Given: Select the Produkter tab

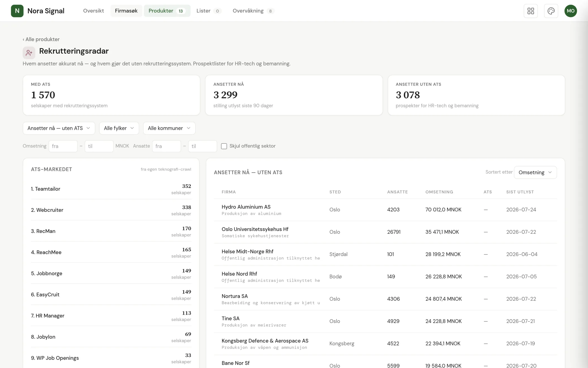Looking at the screenshot, I should tap(167, 11).
